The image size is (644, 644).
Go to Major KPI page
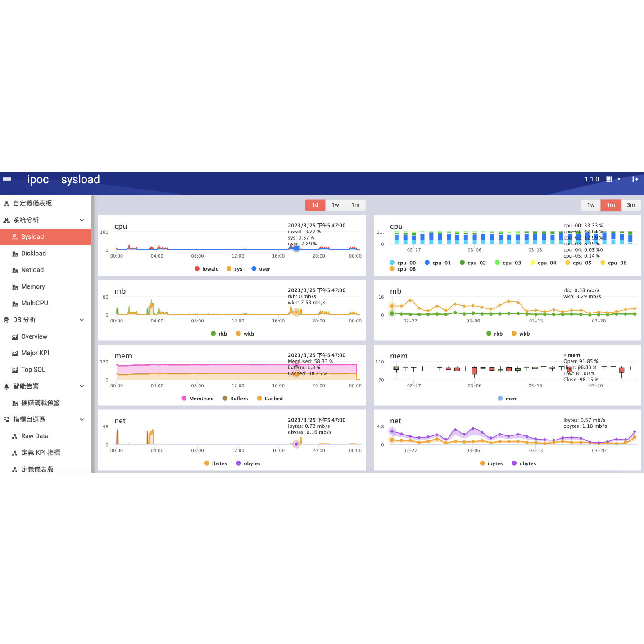35,353
